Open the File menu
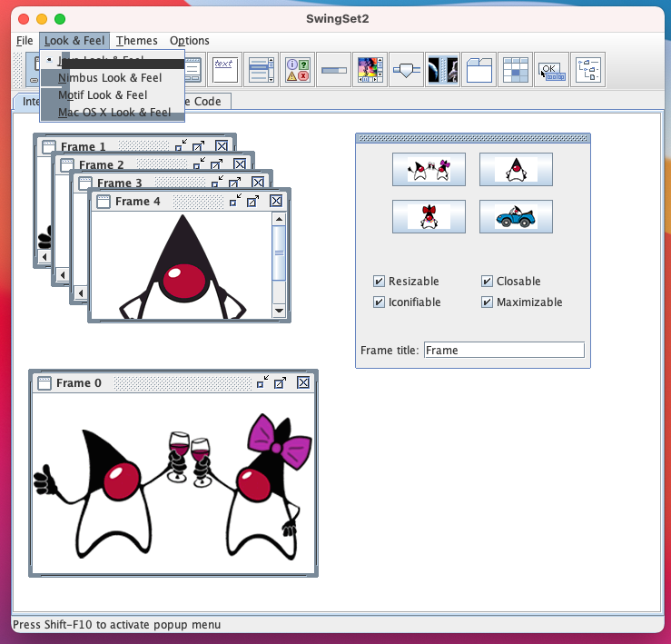 point(25,41)
